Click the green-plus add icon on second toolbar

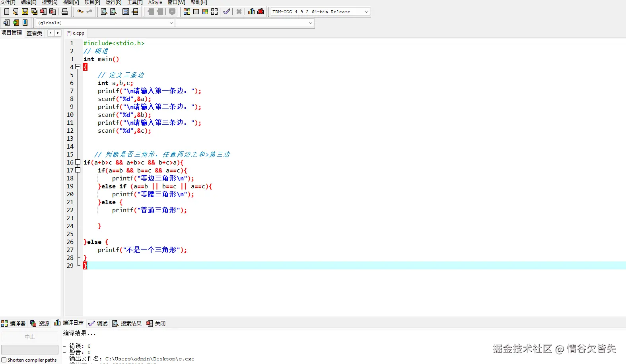pyautogui.click(x=16, y=23)
